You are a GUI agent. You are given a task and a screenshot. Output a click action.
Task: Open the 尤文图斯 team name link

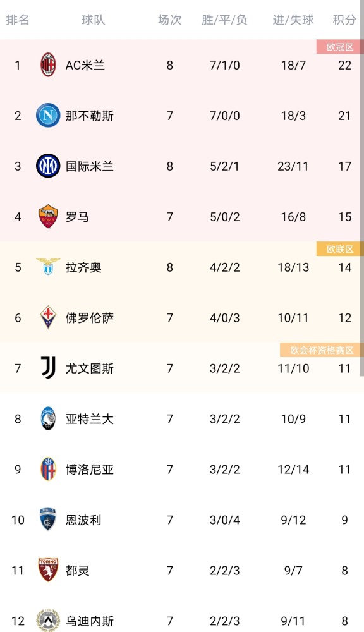(90, 368)
